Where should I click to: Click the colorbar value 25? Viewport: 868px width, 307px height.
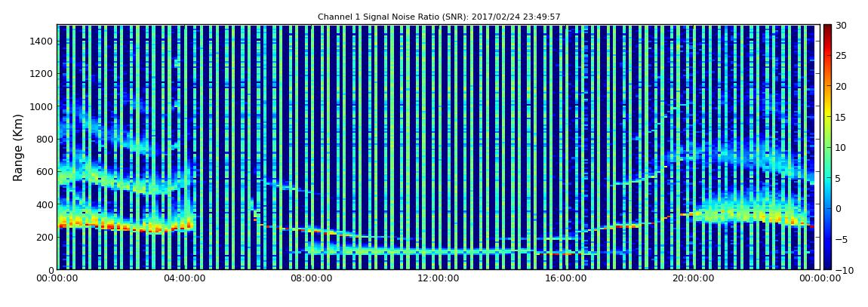[x=842, y=56]
